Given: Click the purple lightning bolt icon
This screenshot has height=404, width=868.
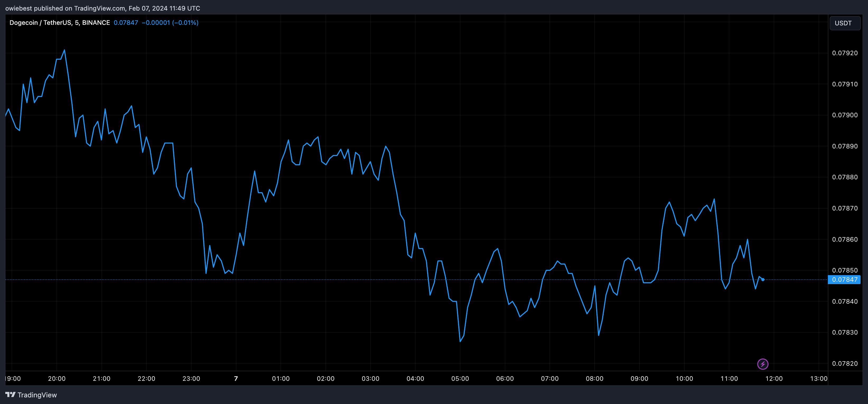Looking at the screenshot, I should 763,364.
